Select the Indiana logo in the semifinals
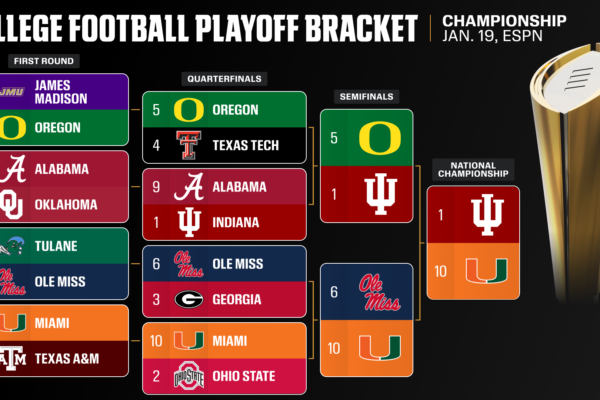The width and height of the screenshot is (600, 400). pos(381,193)
